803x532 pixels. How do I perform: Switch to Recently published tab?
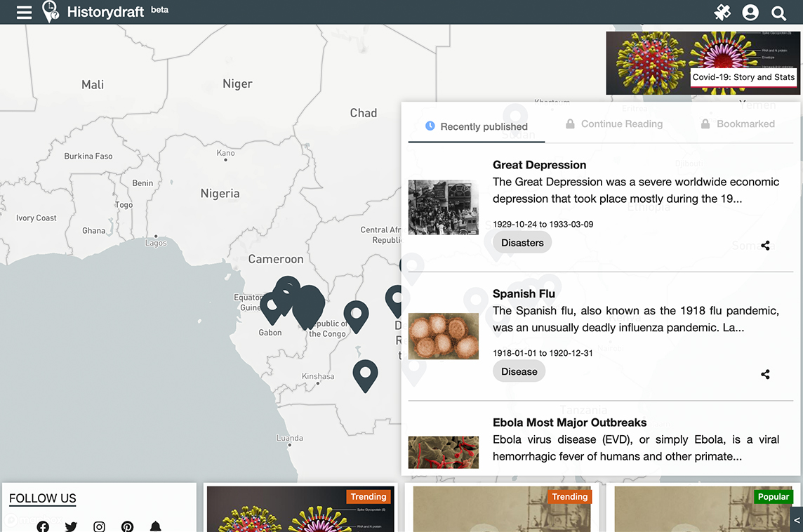477,126
